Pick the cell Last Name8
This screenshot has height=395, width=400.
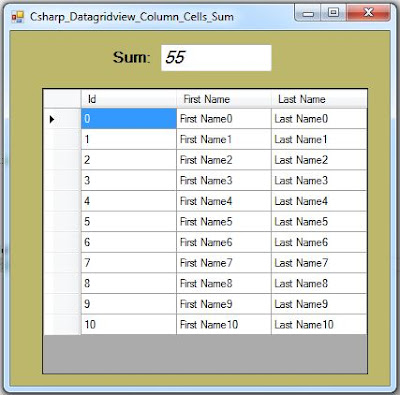pyautogui.click(x=319, y=283)
